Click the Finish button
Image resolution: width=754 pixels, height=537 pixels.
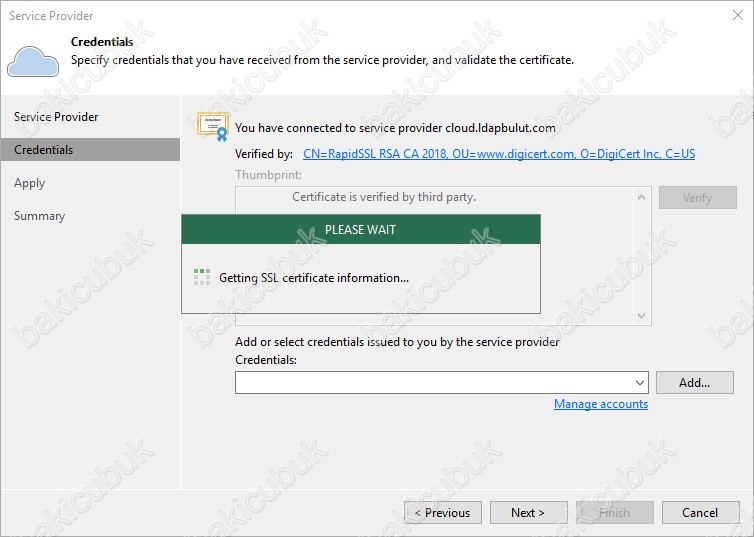[615, 512]
